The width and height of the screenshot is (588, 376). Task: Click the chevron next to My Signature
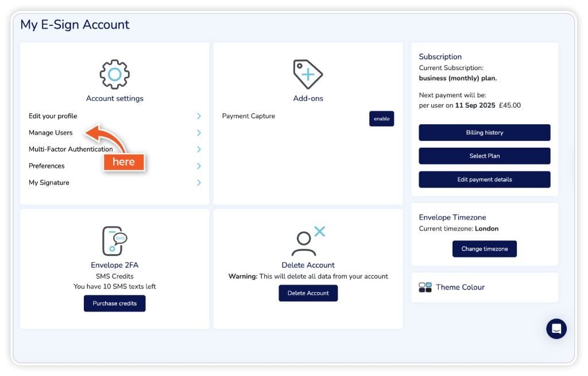pyautogui.click(x=199, y=183)
